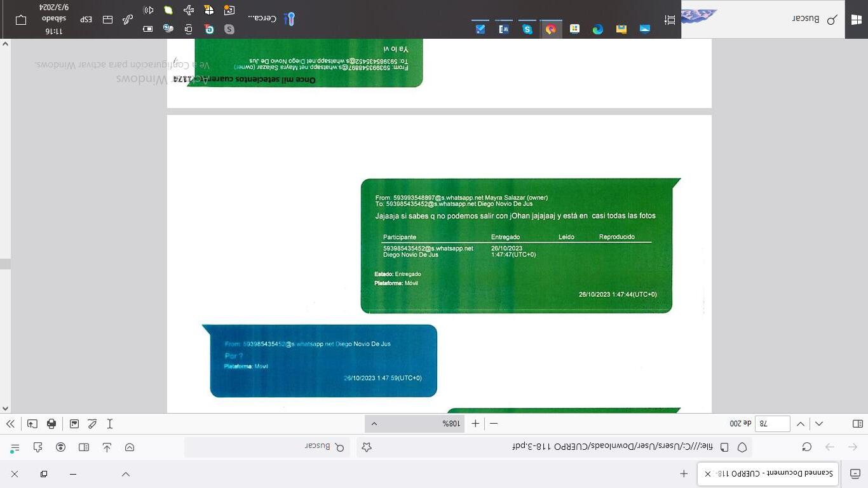
Task: Open Firefox View button beside the tabs
Action: pos(855,474)
